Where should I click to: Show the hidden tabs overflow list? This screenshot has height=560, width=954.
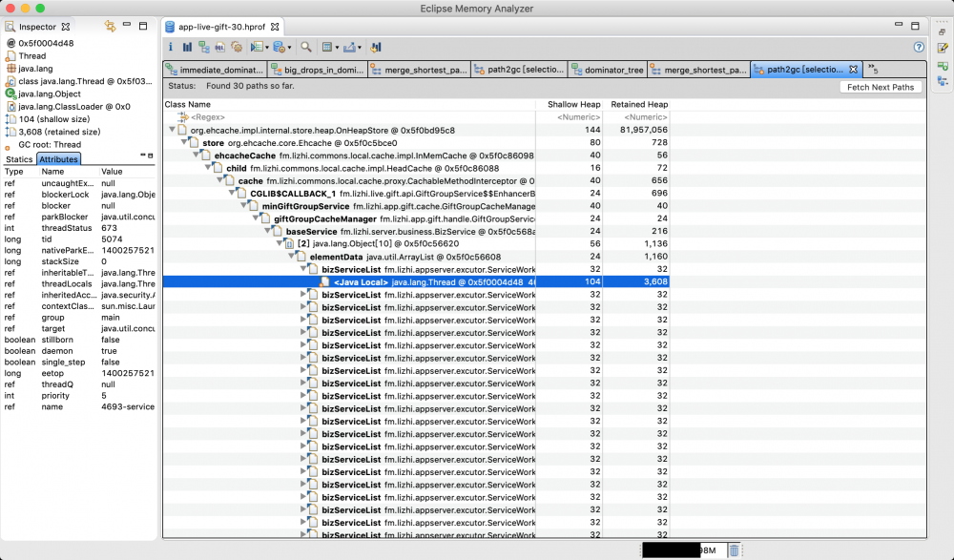coord(872,70)
